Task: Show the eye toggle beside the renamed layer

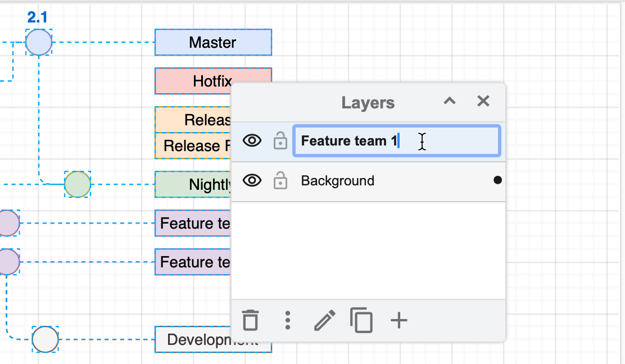Action: coord(252,141)
